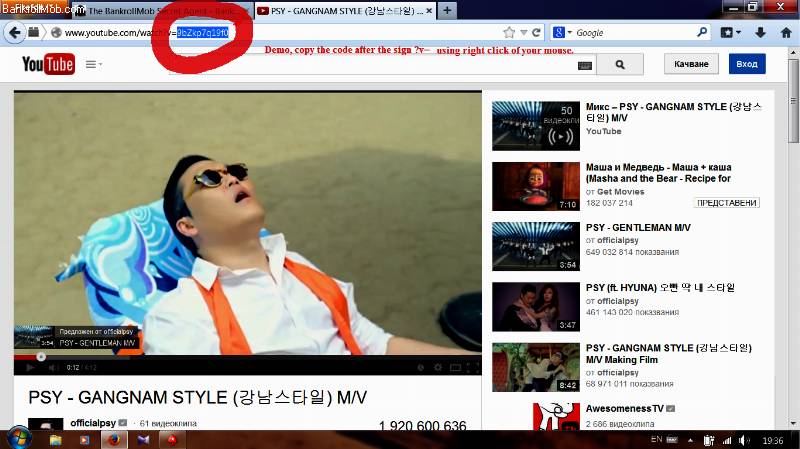Click the page vertical scrollbar
This screenshot has width=800, height=449.
click(793, 102)
